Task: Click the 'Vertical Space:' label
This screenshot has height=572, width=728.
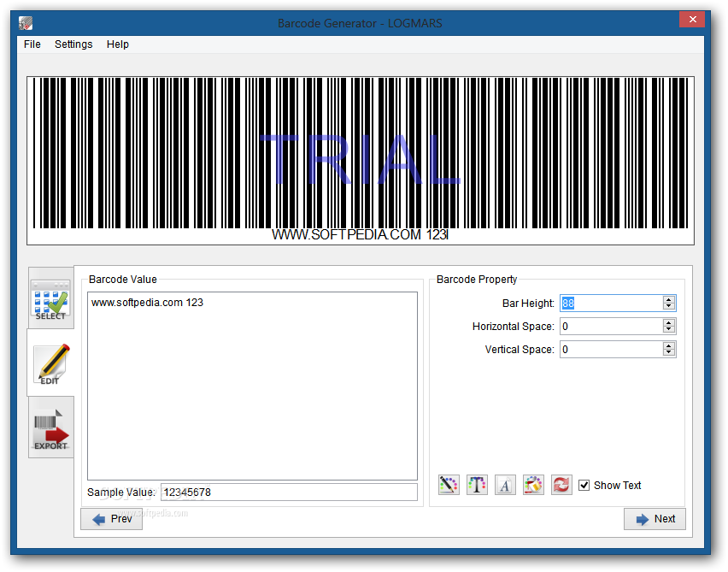Action: click(520, 350)
